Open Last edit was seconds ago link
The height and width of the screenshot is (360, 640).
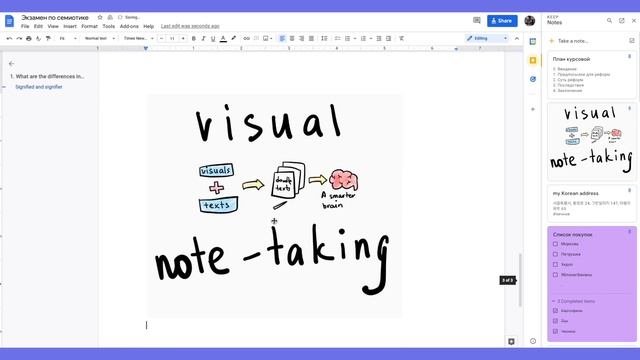[190, 26]
